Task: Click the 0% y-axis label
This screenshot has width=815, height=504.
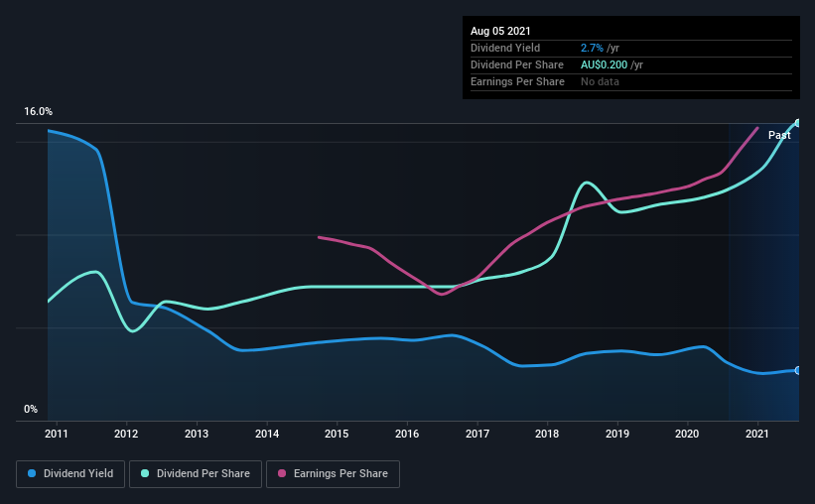Action: (x=31, y=410)
